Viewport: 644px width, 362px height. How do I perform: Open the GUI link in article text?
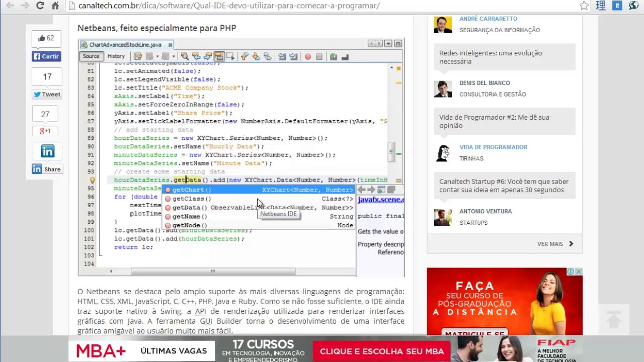pos(206,321)
